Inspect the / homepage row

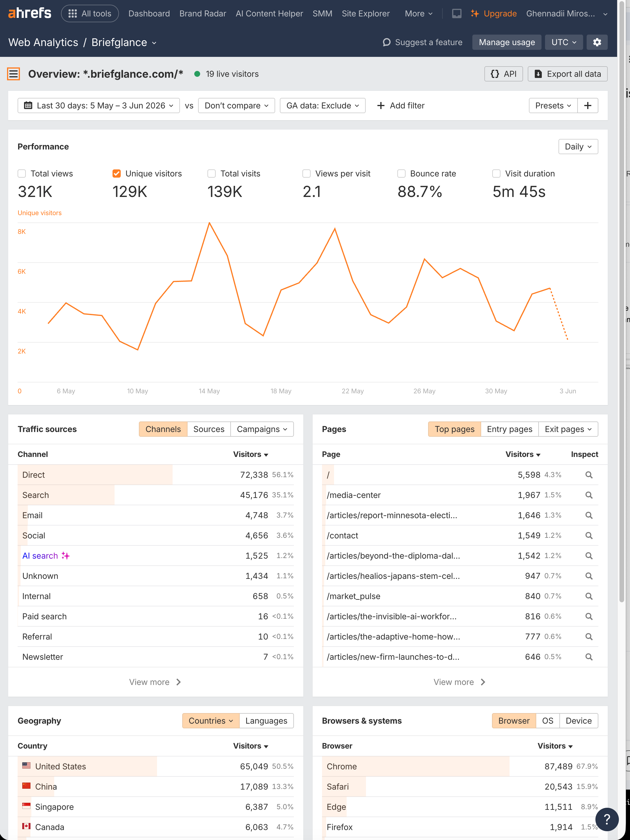[589, 475]
